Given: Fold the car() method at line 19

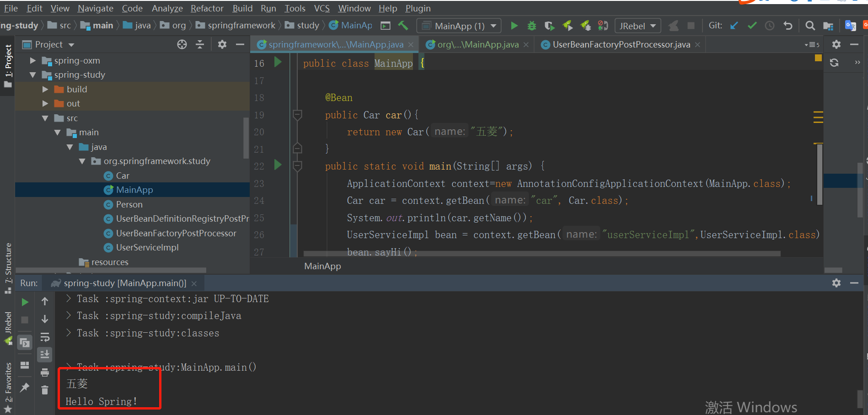Looking at the screenshot, I should click(x=297, y=114).
